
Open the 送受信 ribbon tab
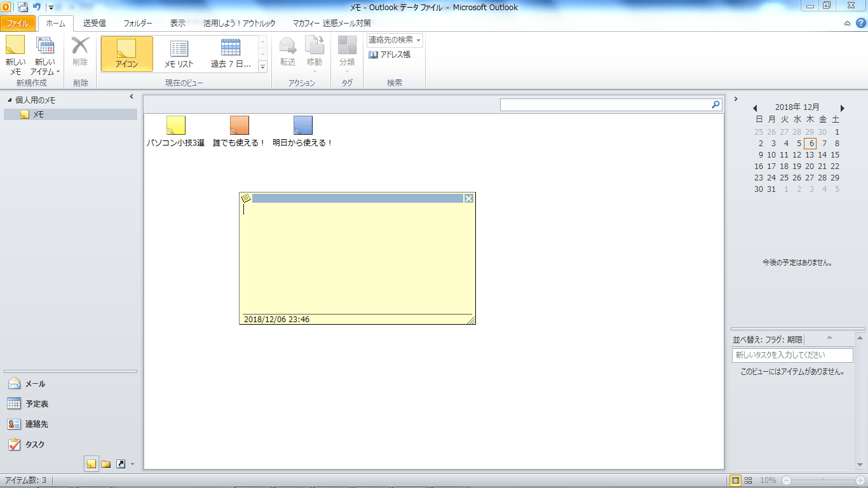pos(94,24)
